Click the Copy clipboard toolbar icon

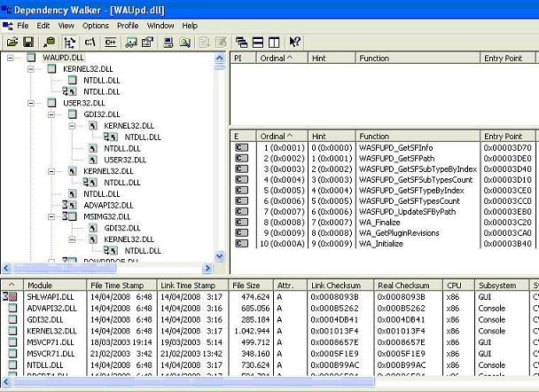click(50, 43)
